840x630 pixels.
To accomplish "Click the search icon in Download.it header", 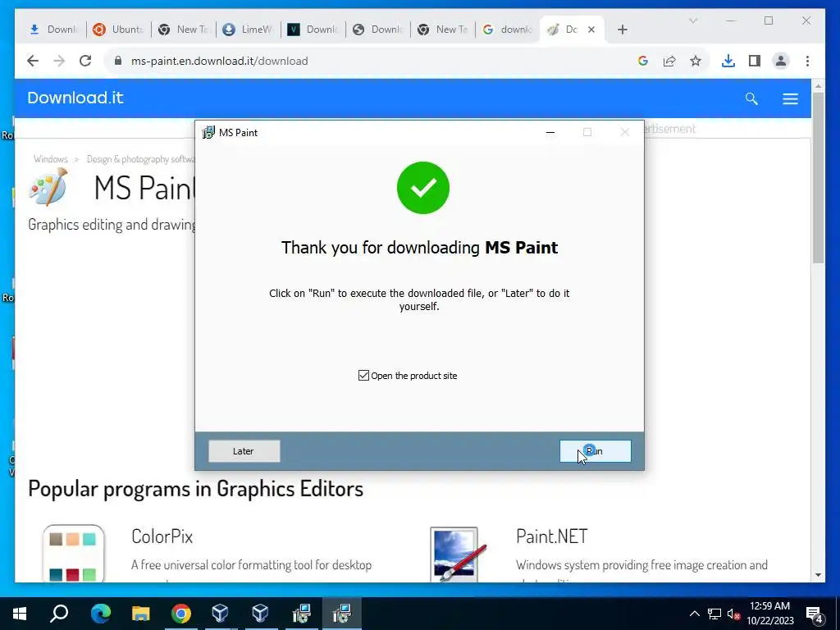I will coord(751,98).
